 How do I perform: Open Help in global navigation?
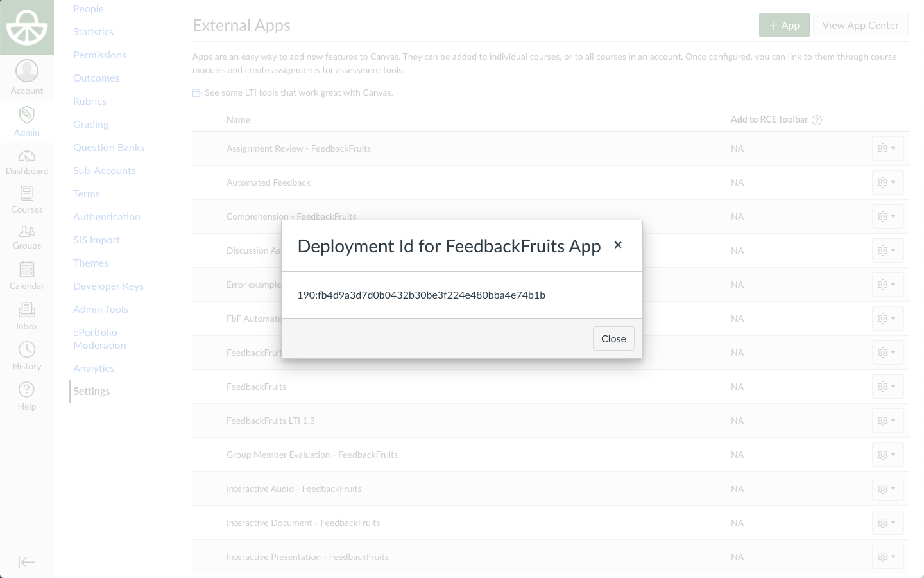27,396
